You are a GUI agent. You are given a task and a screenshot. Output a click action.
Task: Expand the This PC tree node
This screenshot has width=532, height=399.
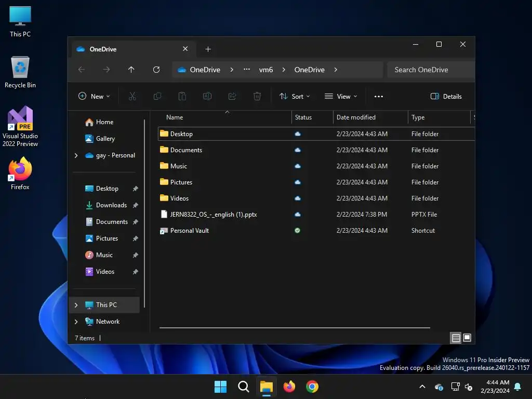click(x=76, y=305)
